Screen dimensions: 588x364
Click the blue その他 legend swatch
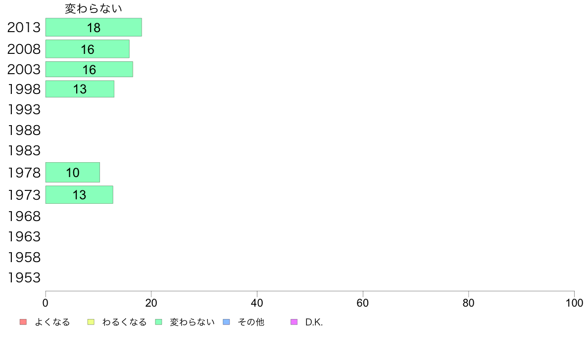click(x=227, y=322)
